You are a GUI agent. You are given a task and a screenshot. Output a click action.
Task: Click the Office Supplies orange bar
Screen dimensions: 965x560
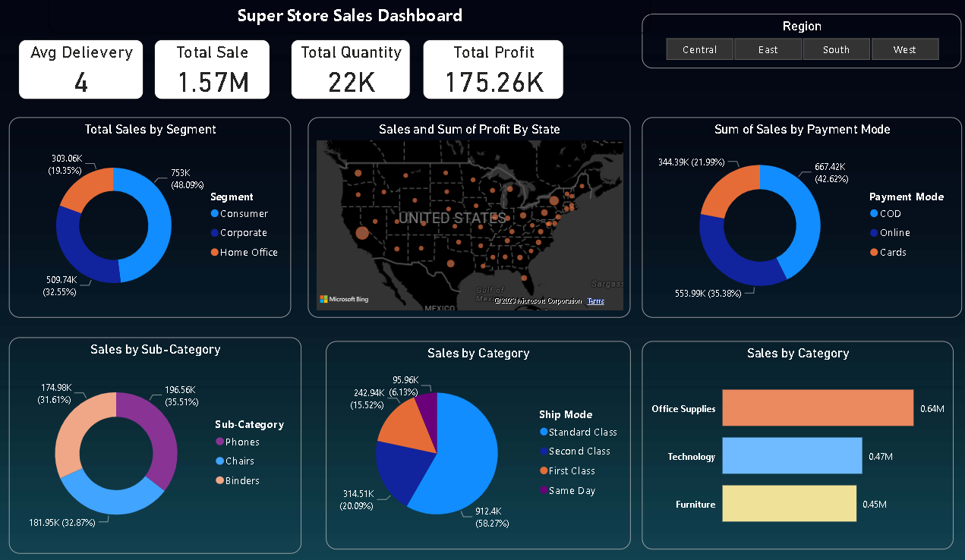pos(817,408)
